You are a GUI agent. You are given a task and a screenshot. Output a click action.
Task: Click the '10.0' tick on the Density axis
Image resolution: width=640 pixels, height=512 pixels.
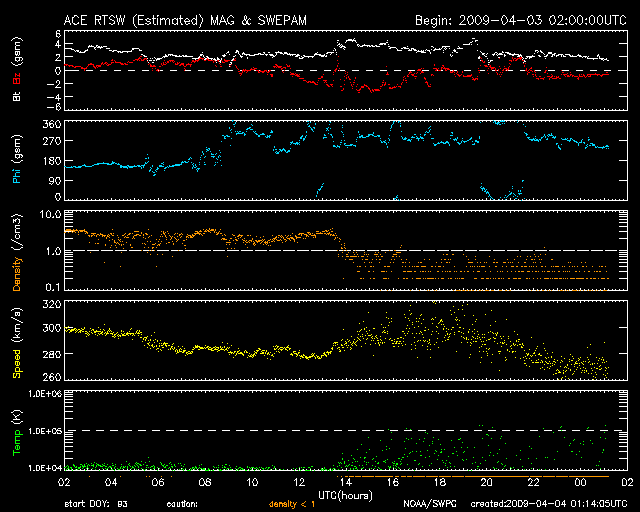[50, 214]
